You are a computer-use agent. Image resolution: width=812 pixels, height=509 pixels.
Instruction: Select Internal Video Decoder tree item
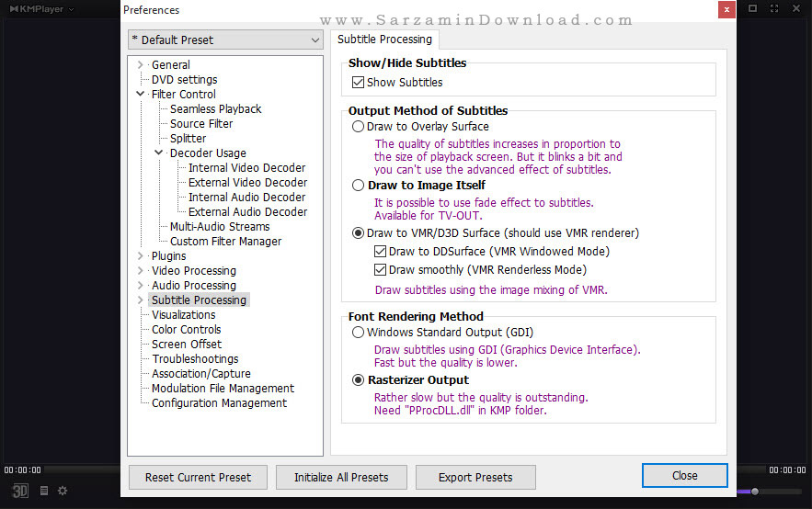coord(247,168)
